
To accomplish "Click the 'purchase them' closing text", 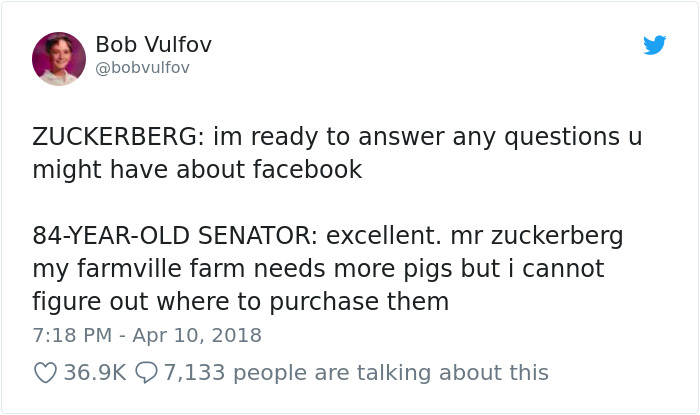I will click(359, 303).
